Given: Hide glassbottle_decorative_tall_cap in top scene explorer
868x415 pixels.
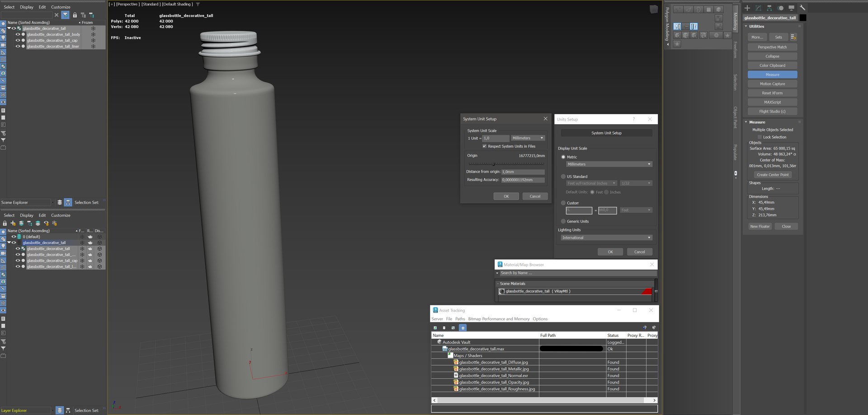Looking at the screenshot, I should coord(18,40).
